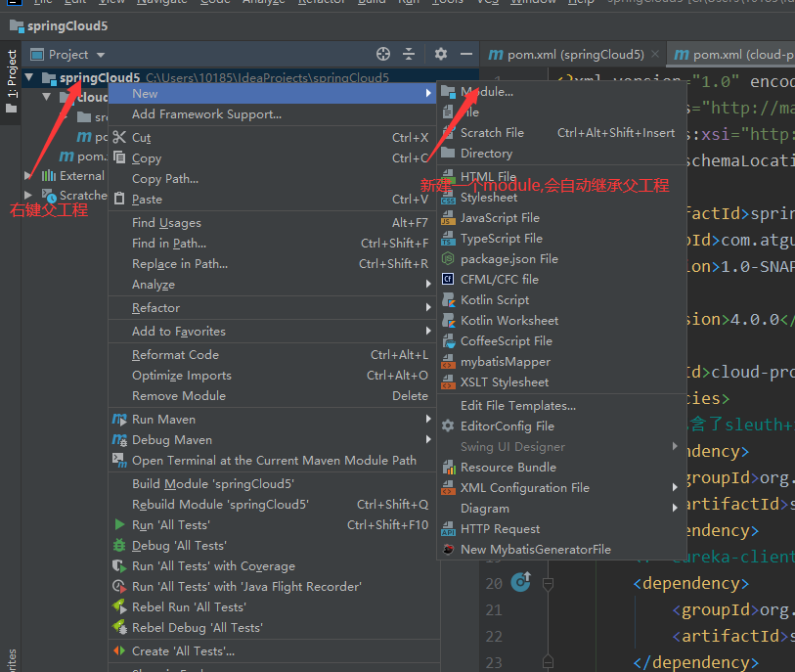Click the collapse all icon in Project panel

point(409,55)
